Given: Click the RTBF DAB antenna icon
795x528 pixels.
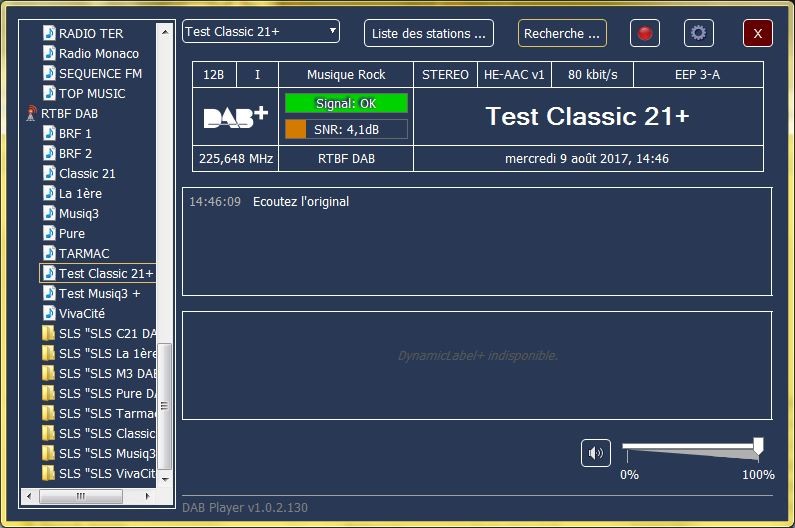Looking at the screenshot, I should 31,113.
